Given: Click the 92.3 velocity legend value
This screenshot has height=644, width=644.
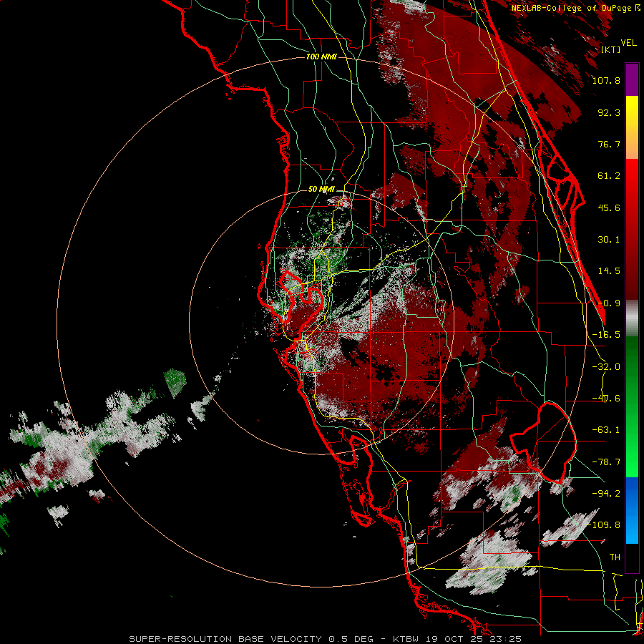Looking at the screenshot, I should coord(609,112).
